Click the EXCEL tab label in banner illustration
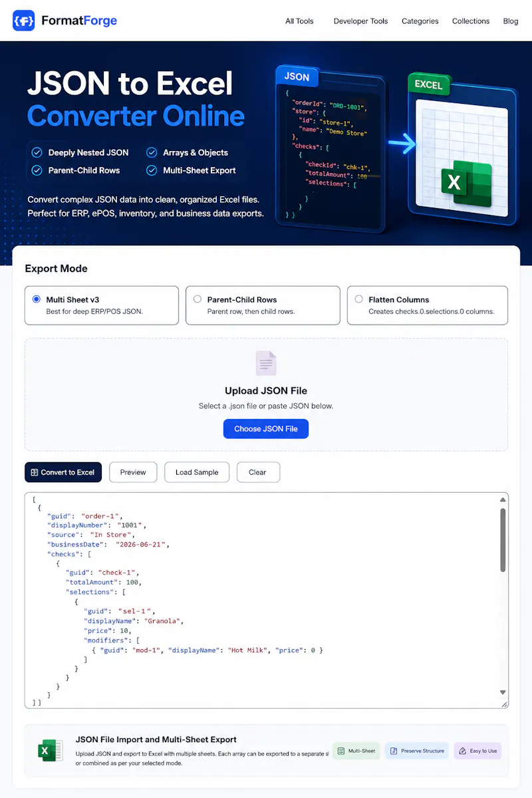 [x=429, y=84]
